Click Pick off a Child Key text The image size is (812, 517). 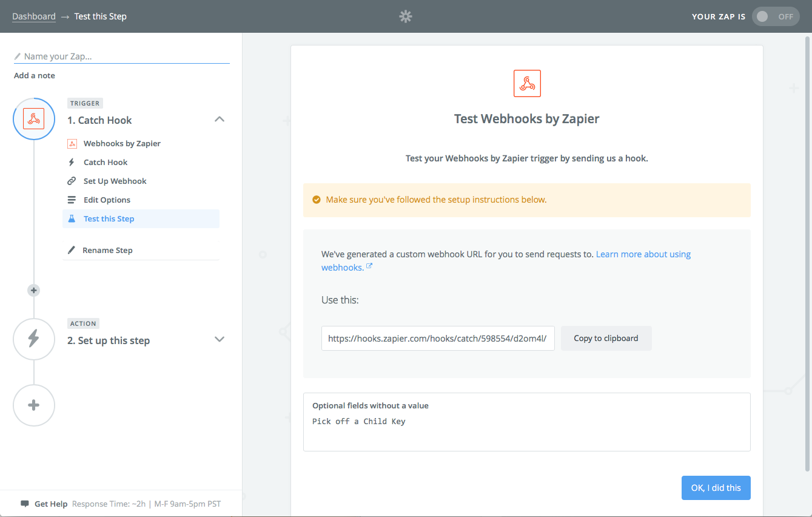click(359, 421)
